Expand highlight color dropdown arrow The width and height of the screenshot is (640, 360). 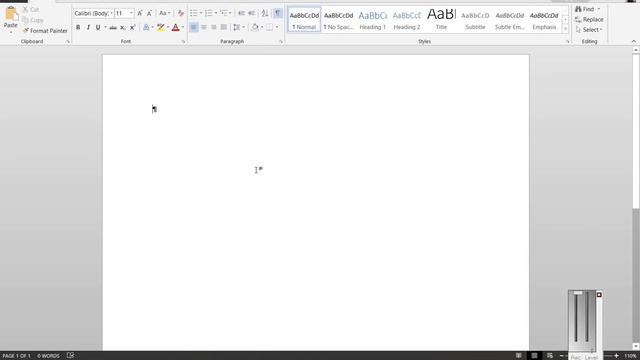168,27
